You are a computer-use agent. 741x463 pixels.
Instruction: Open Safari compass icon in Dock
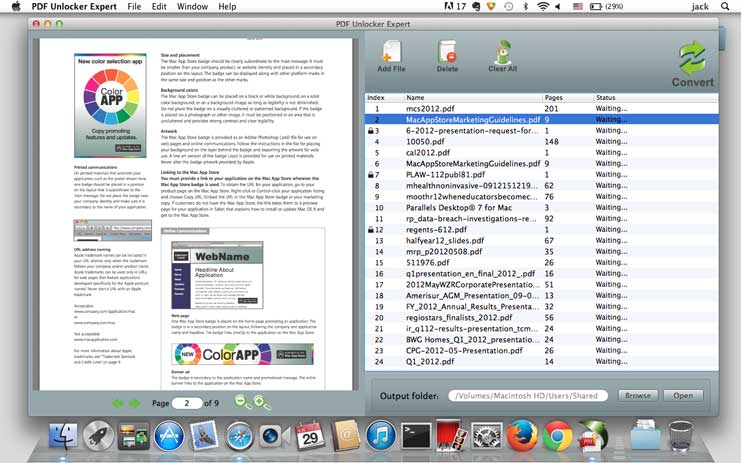coord(239,436)
